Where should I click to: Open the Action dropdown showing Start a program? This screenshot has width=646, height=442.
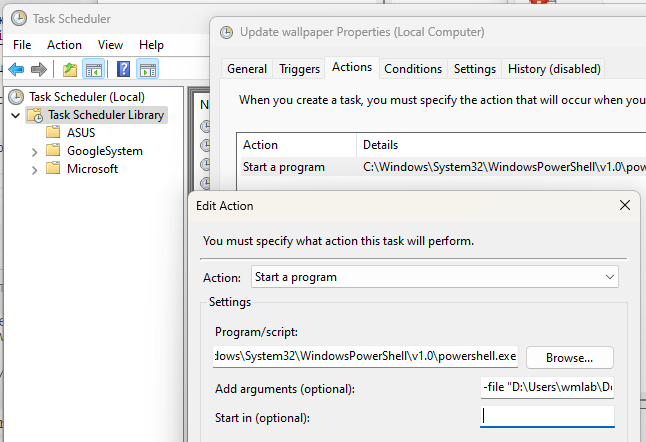point(435,277)
